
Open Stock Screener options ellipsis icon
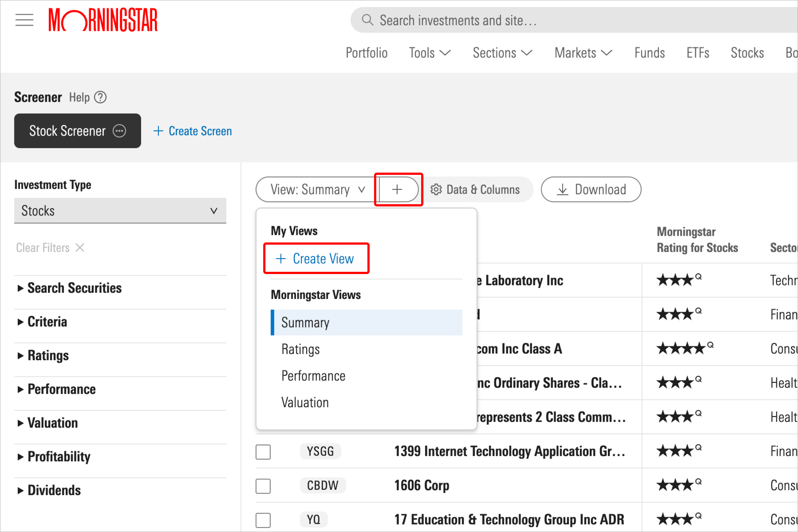119,131
